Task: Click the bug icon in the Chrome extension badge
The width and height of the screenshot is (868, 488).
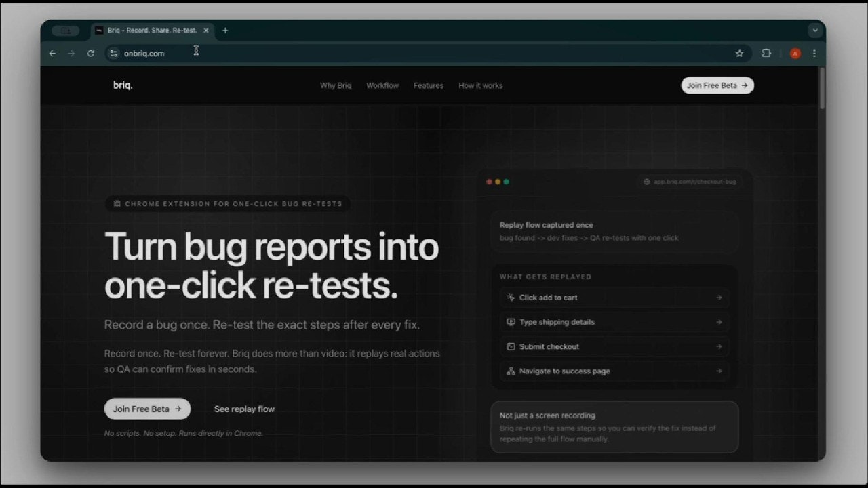Action: 117,203
